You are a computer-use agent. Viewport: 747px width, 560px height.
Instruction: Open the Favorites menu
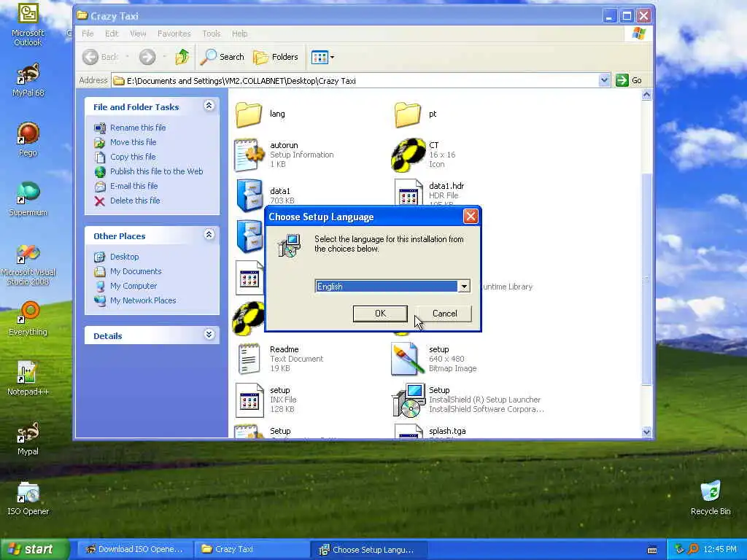pos(174,34)
